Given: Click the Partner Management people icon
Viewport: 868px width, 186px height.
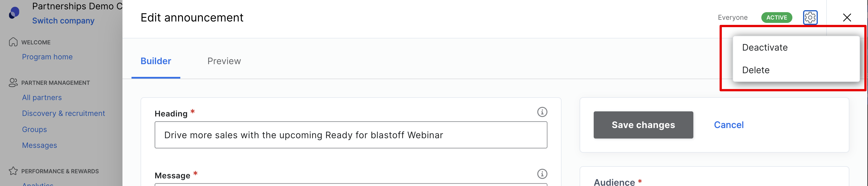Looking at the screenshot, I should pos(13,82).
